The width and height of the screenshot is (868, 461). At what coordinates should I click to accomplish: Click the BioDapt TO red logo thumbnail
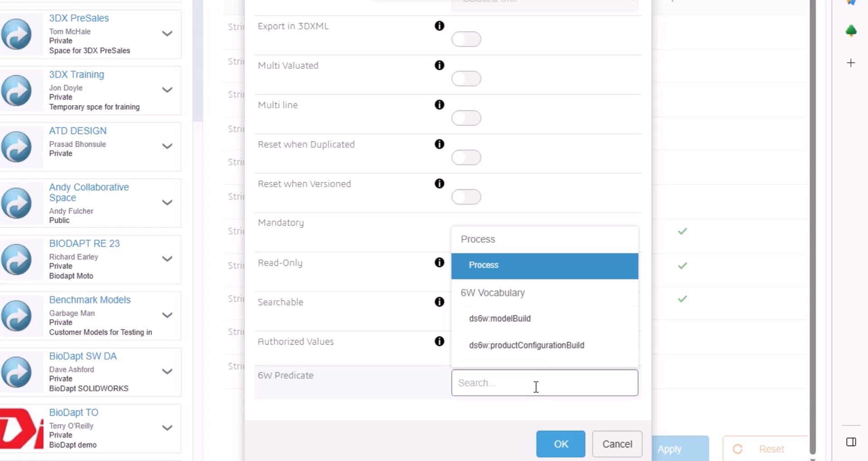coord(21,428)
